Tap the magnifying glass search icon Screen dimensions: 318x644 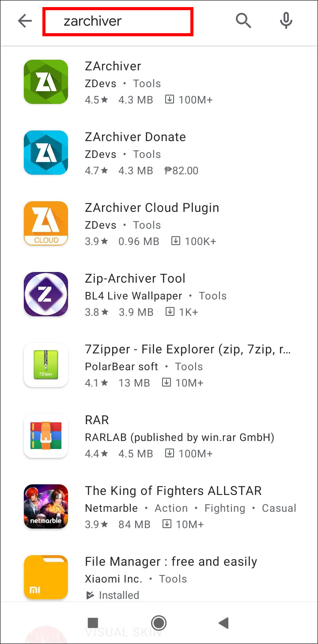[x=243, y=21]
